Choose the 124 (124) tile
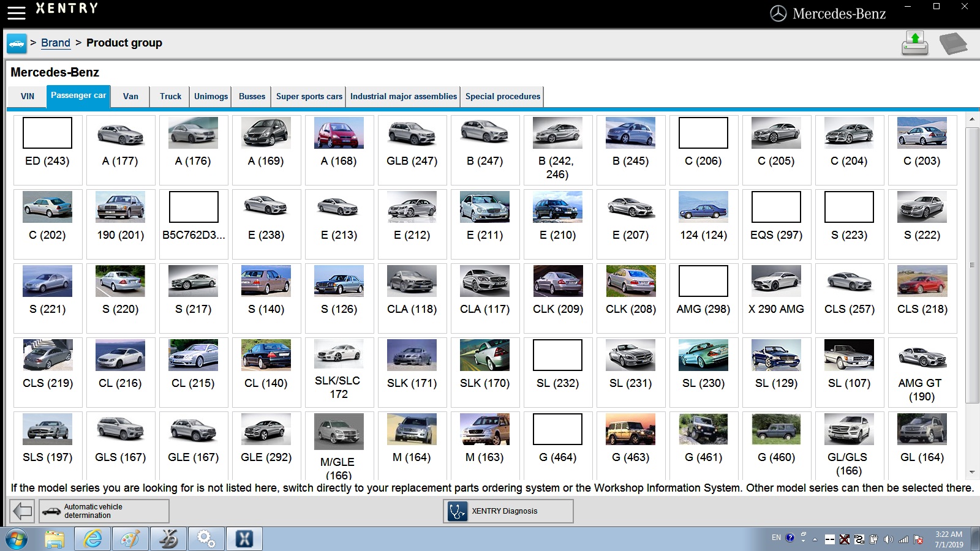 click(x=704, y=224)
